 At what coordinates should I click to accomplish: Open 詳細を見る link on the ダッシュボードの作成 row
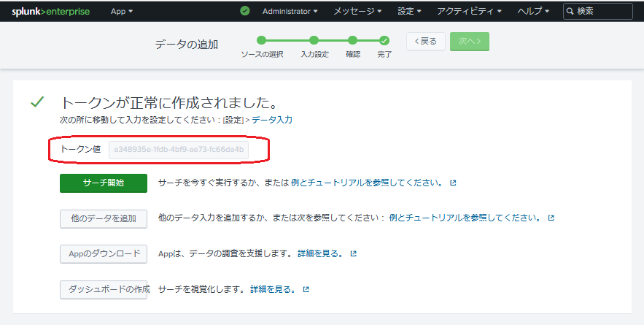click(273, 290)
